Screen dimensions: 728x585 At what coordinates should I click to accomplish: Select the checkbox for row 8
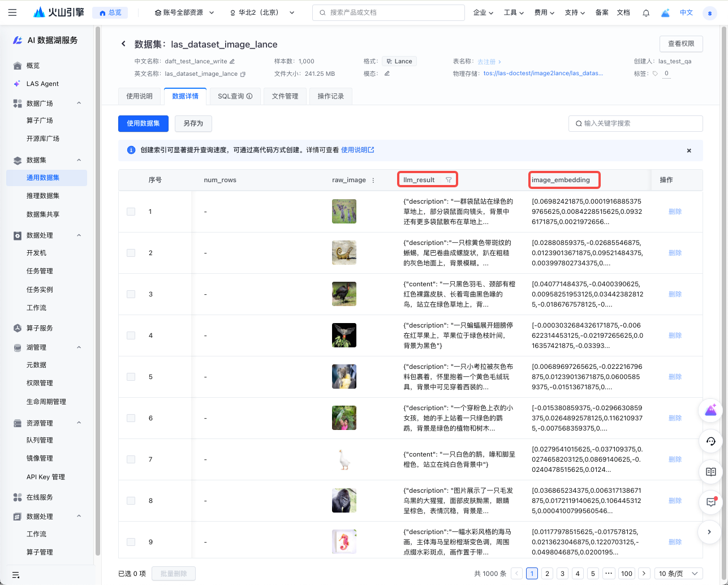pos(131,501)
